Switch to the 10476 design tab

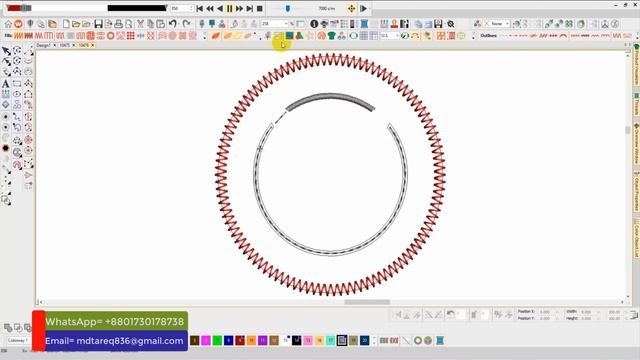84,45
